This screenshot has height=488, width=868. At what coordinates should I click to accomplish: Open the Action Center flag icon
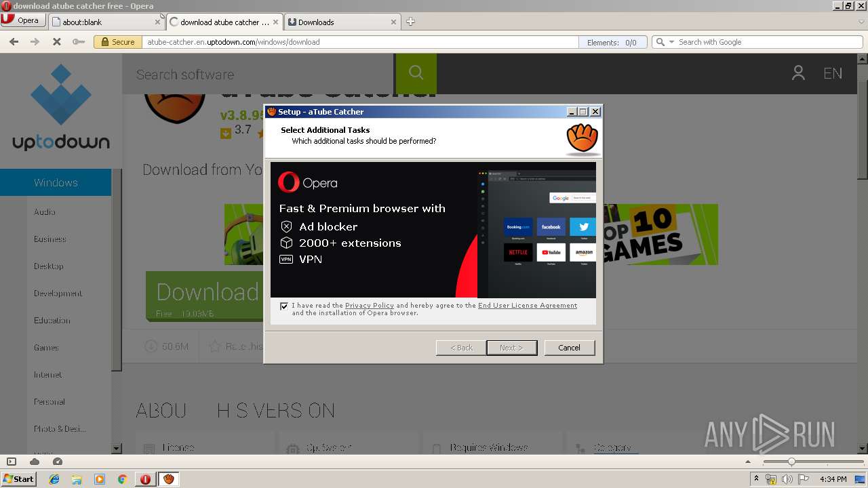click(804, 479)
